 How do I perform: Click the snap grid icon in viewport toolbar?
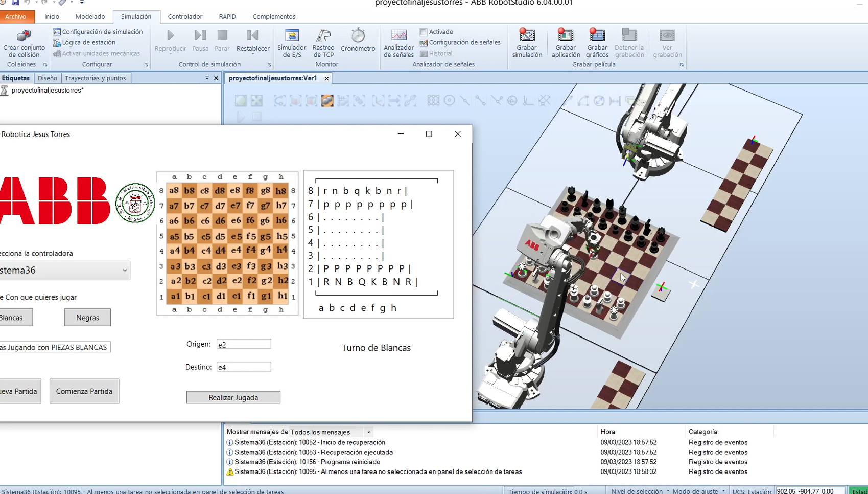tap(433, 101)
